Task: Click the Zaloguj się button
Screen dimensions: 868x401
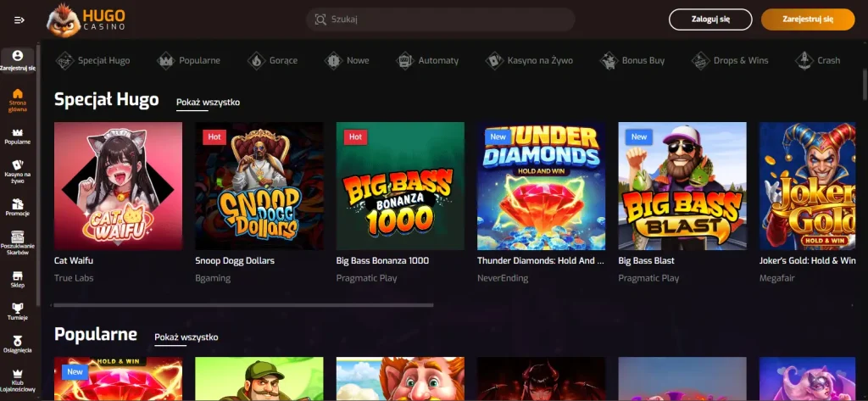Action: (710, 19)
